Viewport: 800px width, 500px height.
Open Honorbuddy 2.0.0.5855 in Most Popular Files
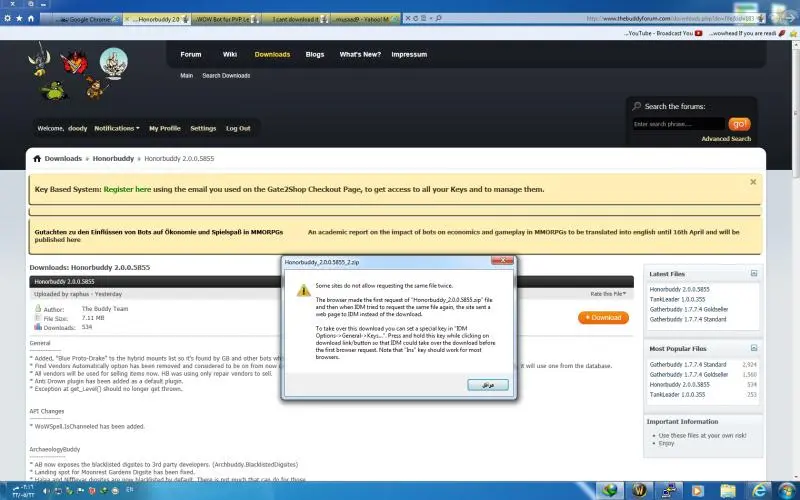coord(680,385)
